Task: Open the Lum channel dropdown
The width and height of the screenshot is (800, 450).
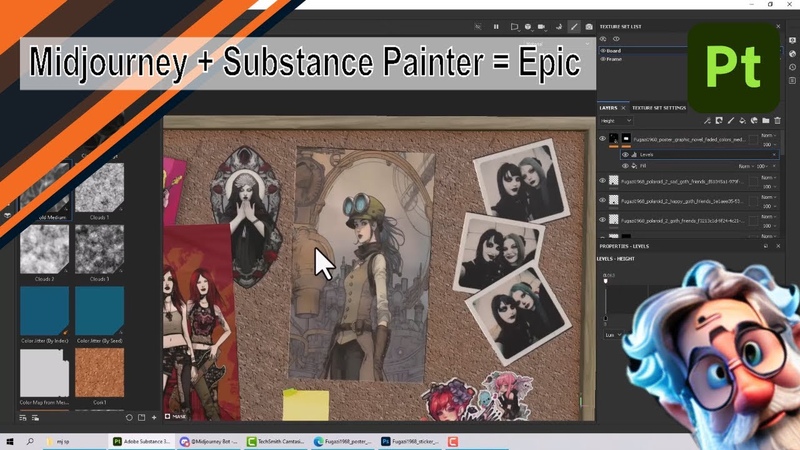Action: [x=613, y=335]
